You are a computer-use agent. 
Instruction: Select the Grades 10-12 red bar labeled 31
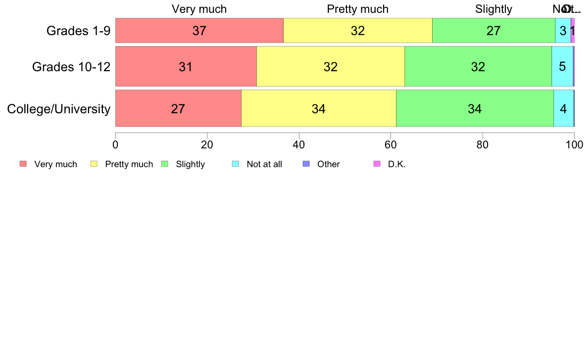(x=186, y=66)
